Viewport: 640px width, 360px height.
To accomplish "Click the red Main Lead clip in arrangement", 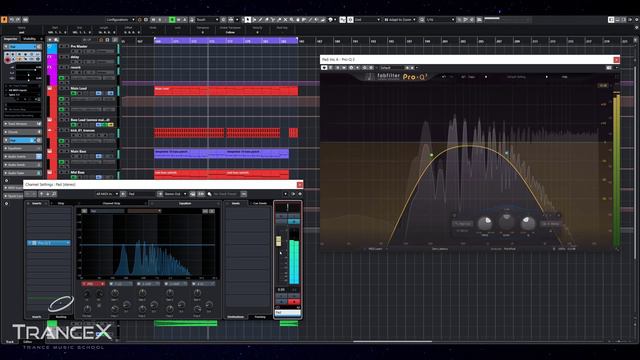I will [226, 91].
